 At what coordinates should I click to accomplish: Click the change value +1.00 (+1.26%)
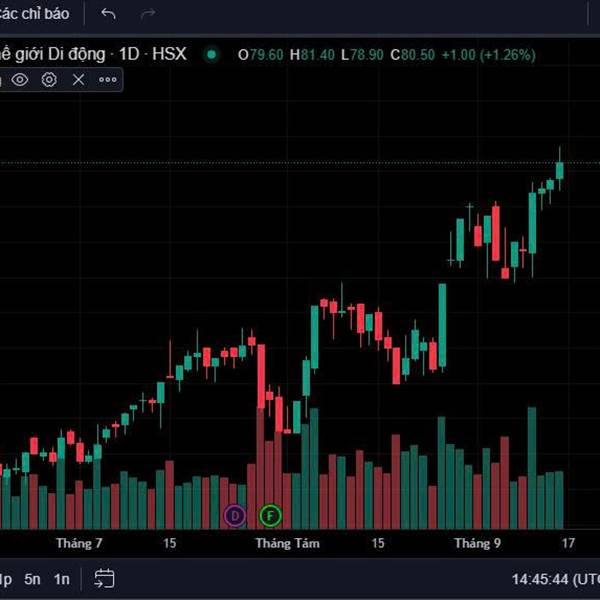pos(489,55)
